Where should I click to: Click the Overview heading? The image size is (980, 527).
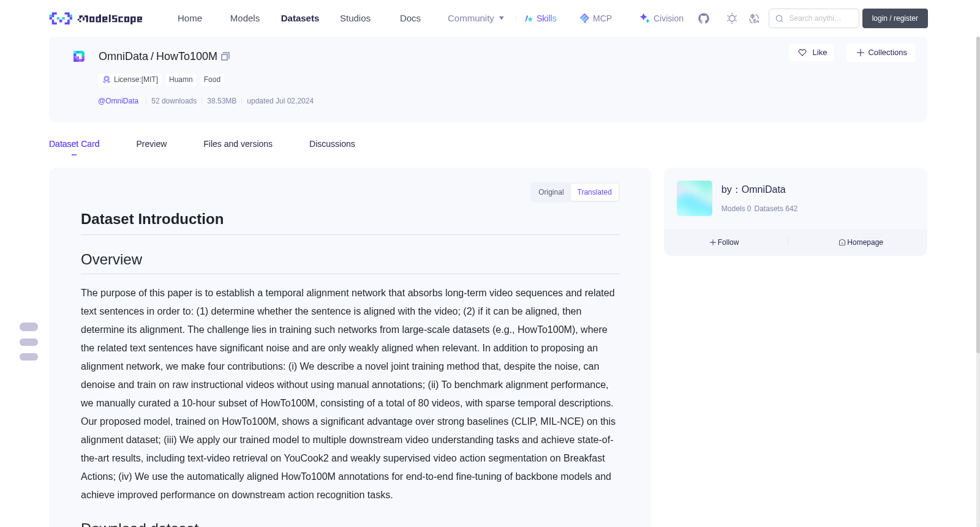point(111,260)
